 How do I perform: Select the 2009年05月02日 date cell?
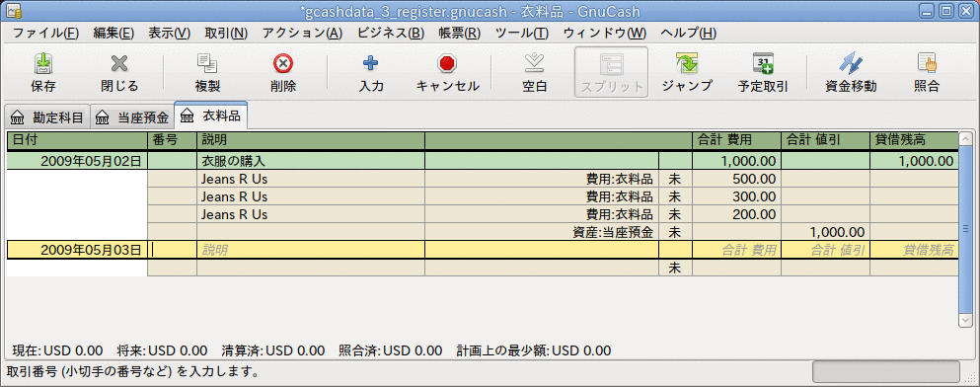pos(77,161)
